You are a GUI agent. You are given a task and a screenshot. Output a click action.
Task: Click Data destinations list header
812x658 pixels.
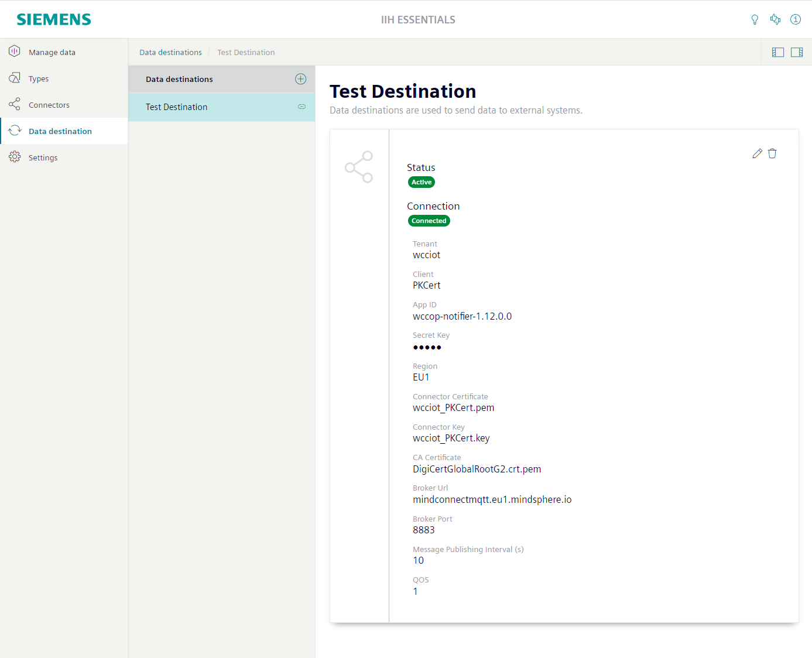pyautogui.click(x=221, y=79)
